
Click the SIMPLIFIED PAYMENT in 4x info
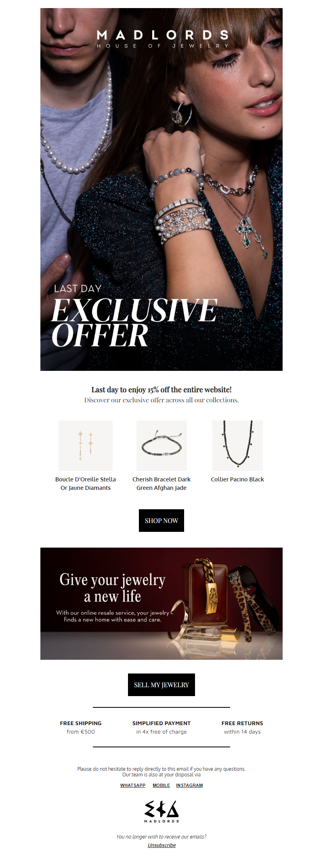pyautogui.click(x=161, y=727)
